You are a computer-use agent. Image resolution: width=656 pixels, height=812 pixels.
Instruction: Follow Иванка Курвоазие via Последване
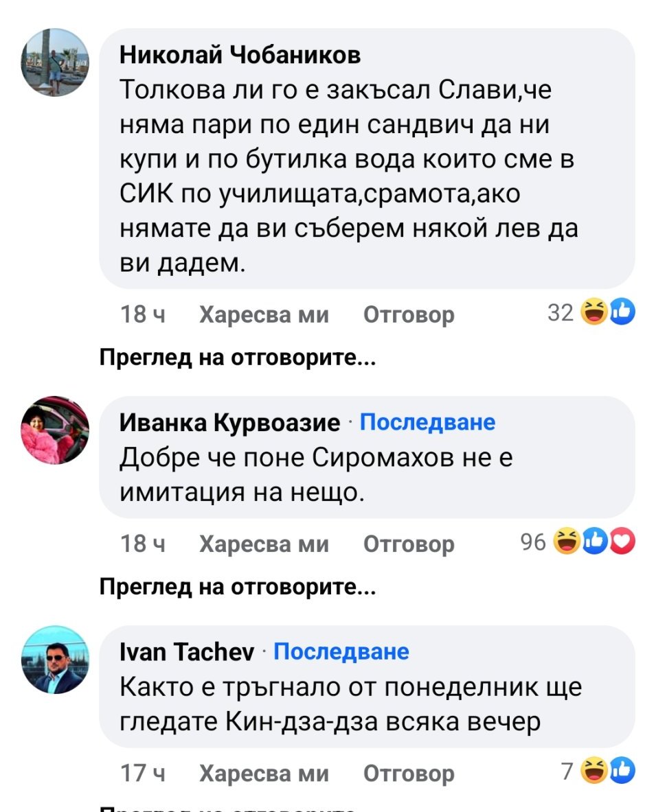(427, 421)
